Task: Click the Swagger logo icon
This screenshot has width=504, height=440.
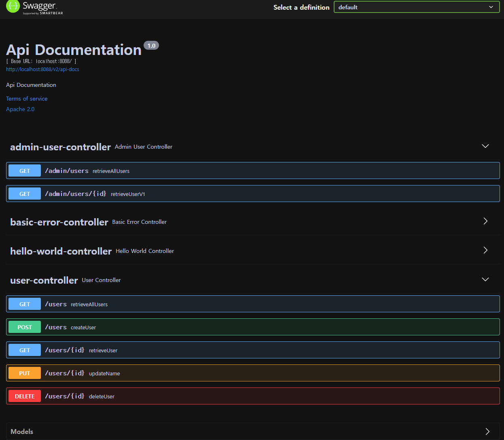Action: (13, 6)
